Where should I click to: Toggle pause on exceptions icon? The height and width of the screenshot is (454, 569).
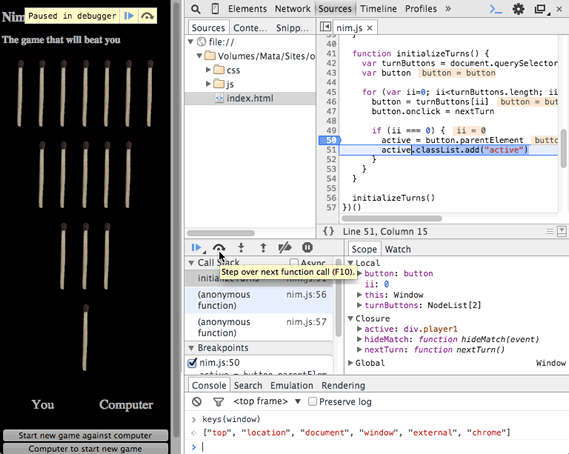(x=307, y=248)
